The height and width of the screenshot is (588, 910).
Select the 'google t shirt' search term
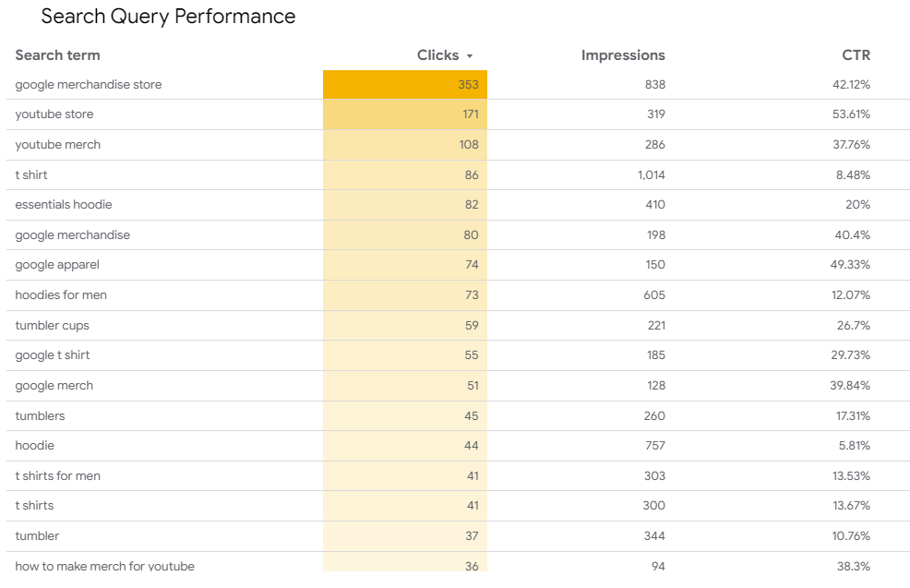coord(53,355)
